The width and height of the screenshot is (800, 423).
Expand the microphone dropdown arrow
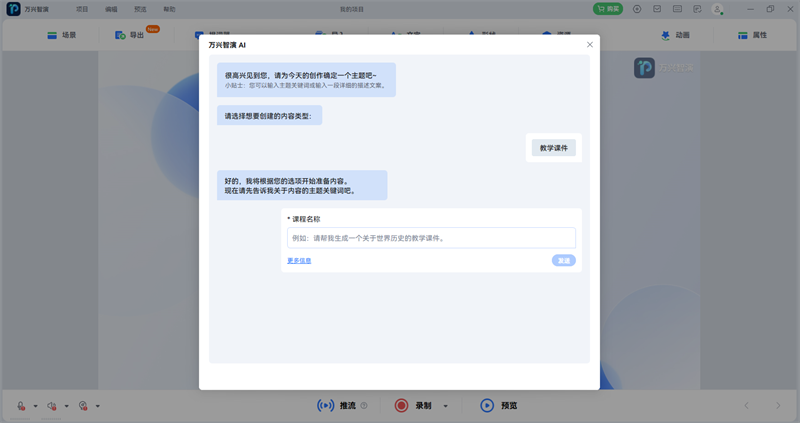(36, 406)
